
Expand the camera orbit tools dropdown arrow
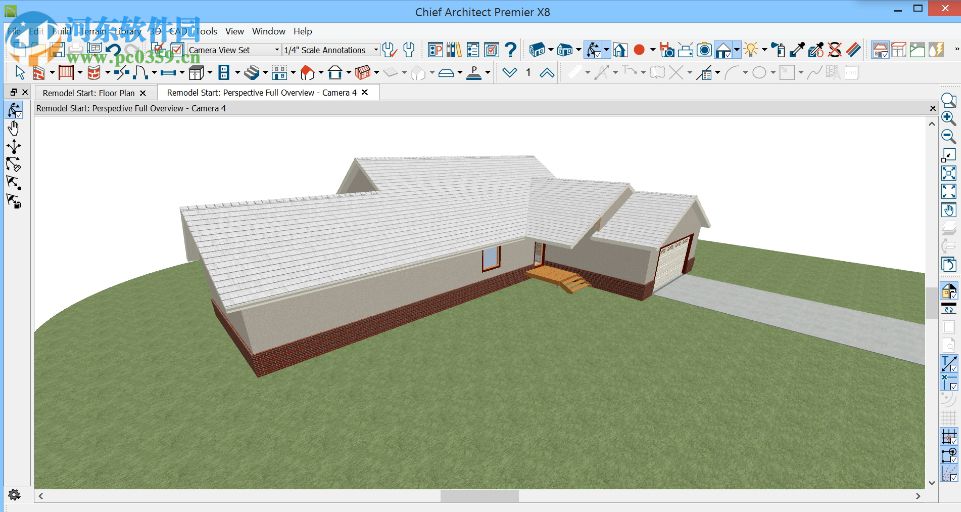(606, 50)
